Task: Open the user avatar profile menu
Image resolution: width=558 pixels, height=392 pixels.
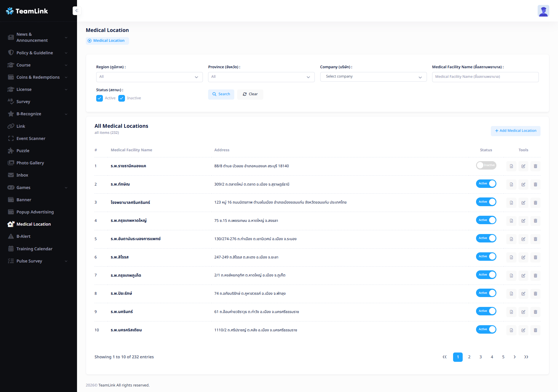Action: coord(543,11)
